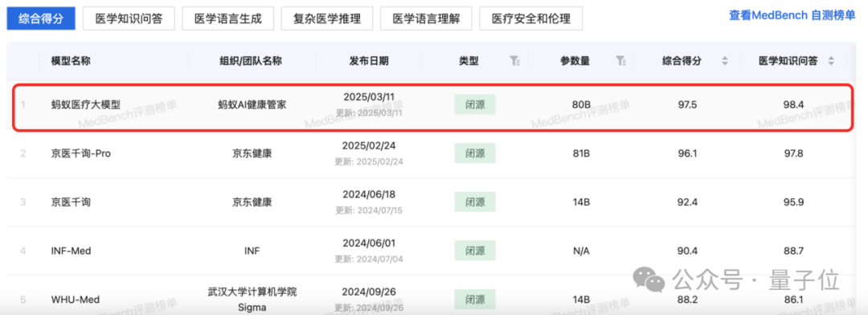Sort by the 医学知识问答 column arrows
The height and width of the screenshot is (315, 868).
[831, 61]
